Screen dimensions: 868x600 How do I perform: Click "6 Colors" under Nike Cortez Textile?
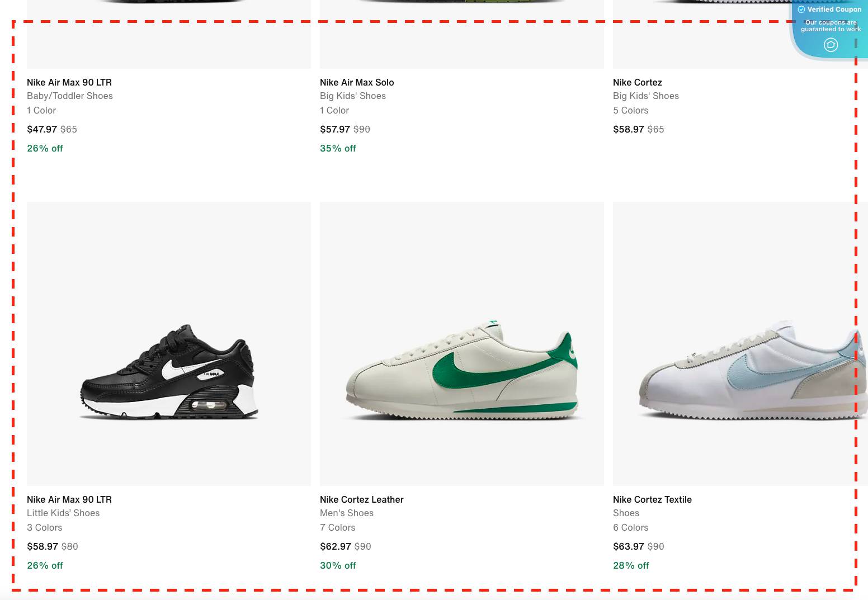[x=630, y=527]
